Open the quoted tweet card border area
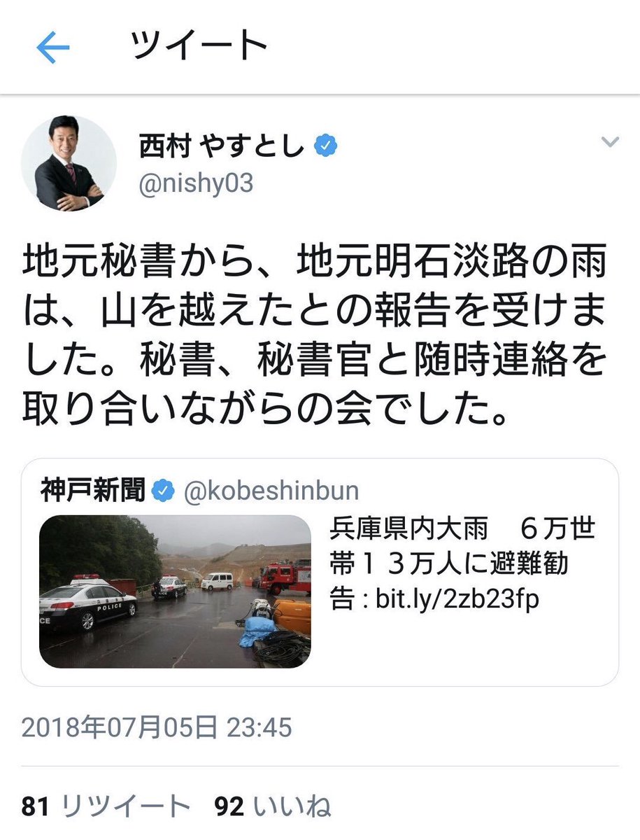 pos(320,572)
